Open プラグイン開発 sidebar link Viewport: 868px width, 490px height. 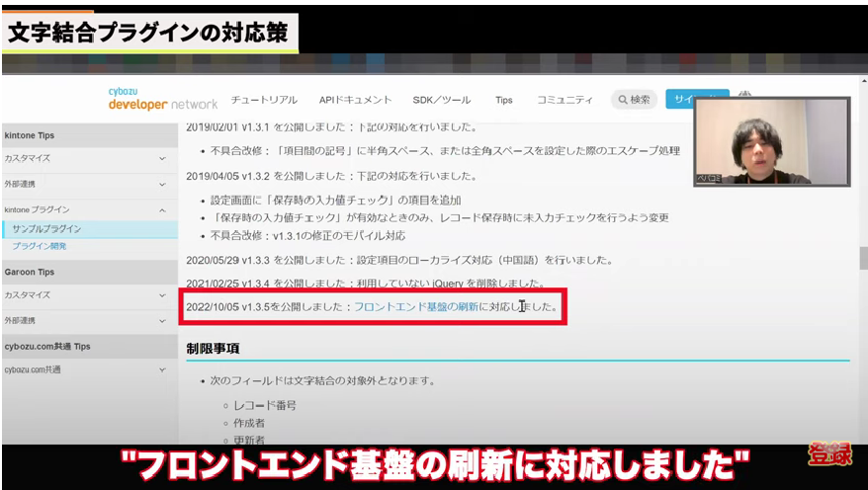tap(40, 246)
